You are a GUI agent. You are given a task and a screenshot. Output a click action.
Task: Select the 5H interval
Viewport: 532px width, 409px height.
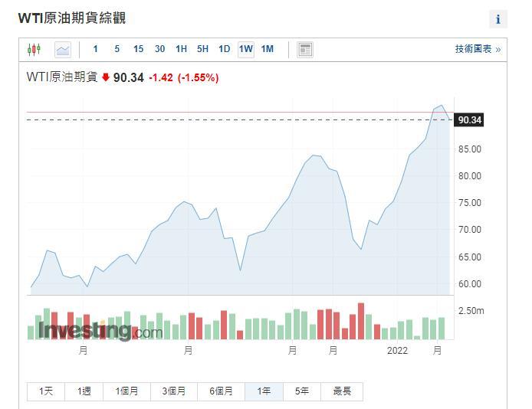202,49
